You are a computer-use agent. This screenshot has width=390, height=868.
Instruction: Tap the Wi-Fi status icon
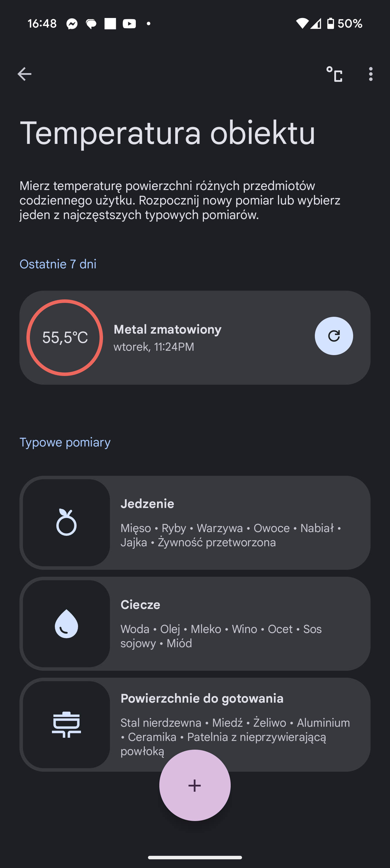[x=302, y=23]
